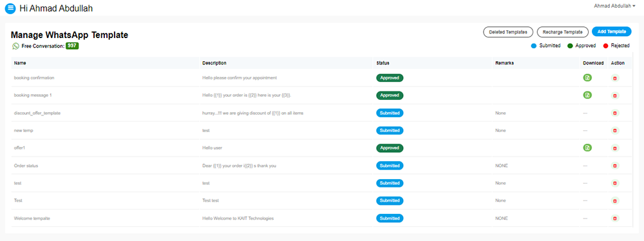
Task: Open the Ahmad Abdullah account dropdown
Action: point(614,6)
